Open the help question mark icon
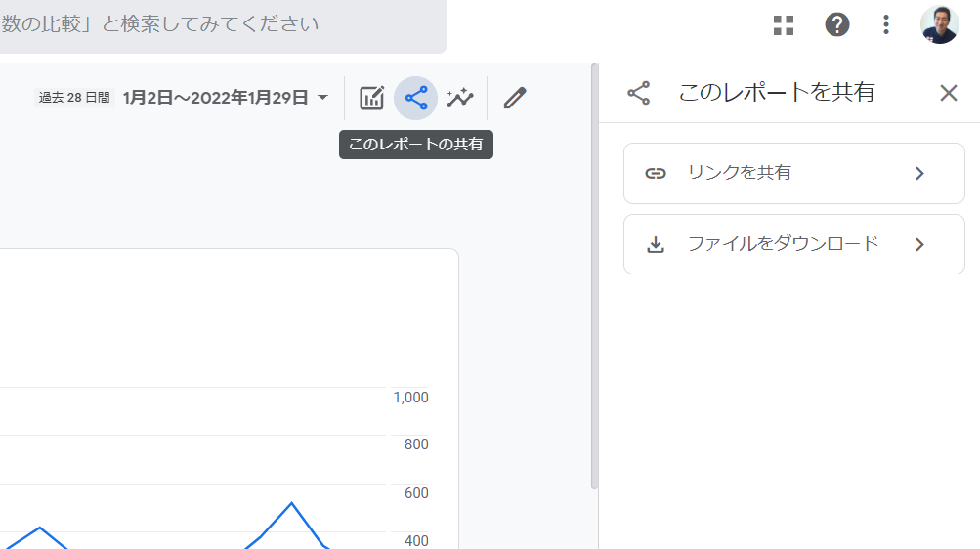Screen dimensions: 980x549 pos(837,25)
